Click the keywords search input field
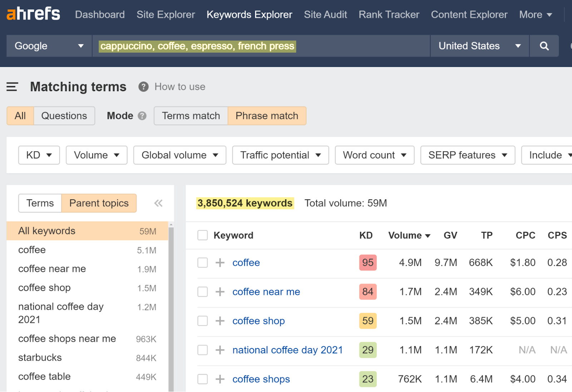This screenshot has height=392, width=572. [x=261, y=46]
